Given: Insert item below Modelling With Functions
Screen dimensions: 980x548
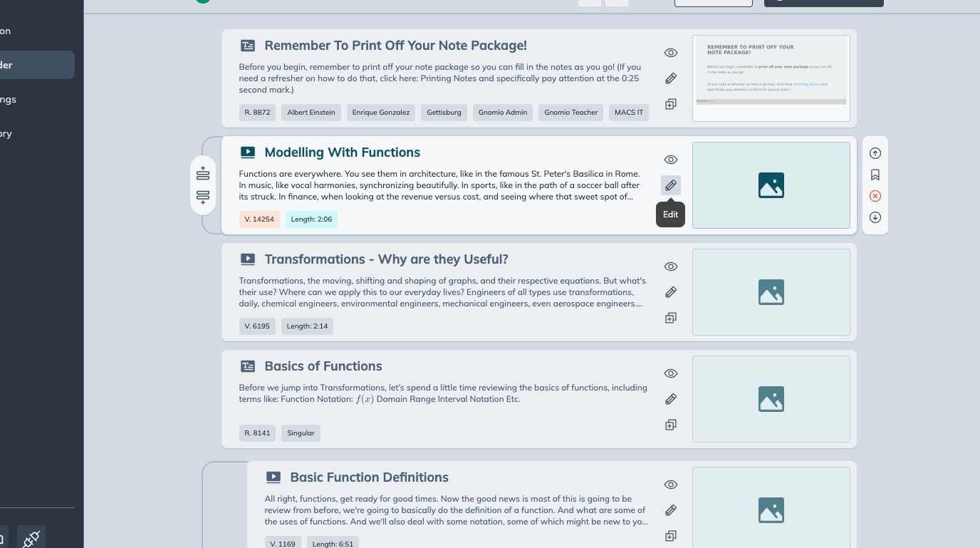Looking at the screenshot, I should point(203,197).
